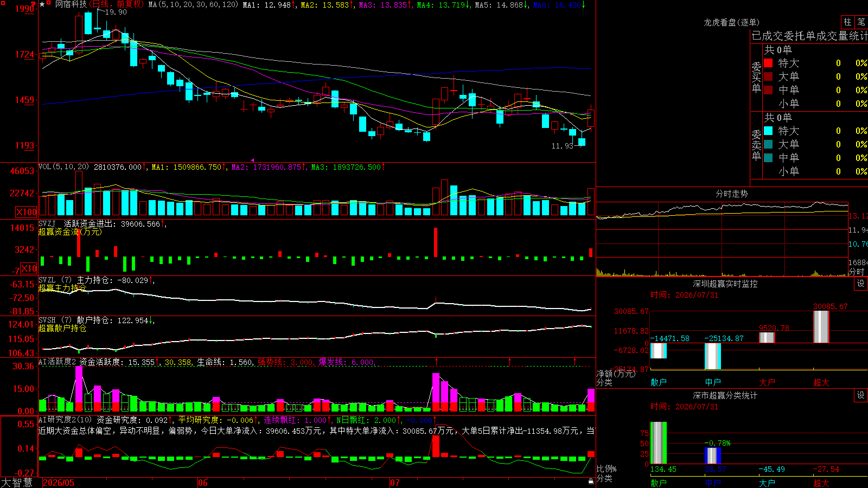Click the AI活跃度2 indicator label
The image size is (868, 488).
click(57, 362)
